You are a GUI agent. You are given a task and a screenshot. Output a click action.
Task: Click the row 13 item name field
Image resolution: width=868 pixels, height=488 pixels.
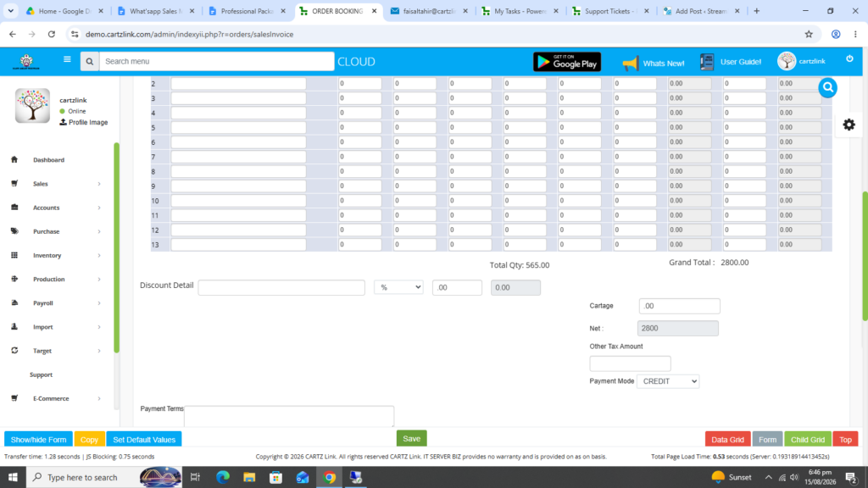238,244
